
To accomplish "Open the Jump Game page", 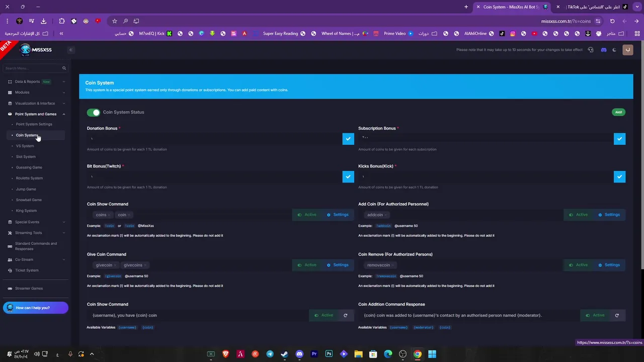I will [26, 189].
